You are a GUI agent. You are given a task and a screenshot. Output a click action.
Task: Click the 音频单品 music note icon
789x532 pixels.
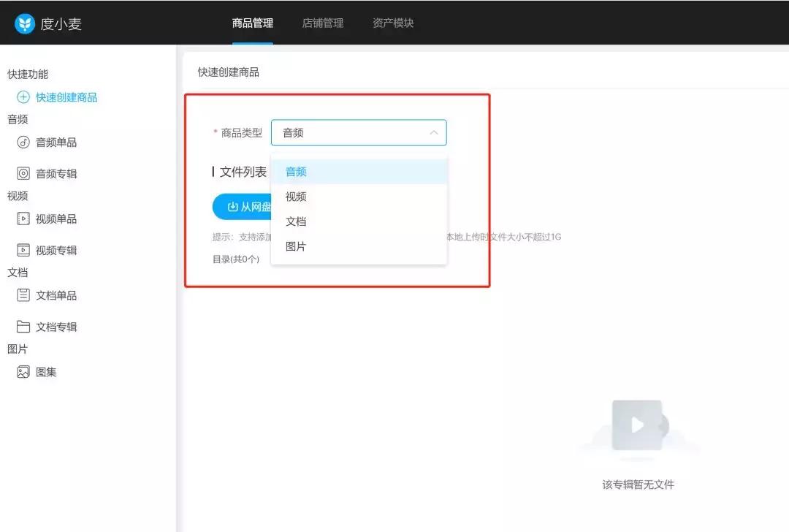[x=23, y=142]
